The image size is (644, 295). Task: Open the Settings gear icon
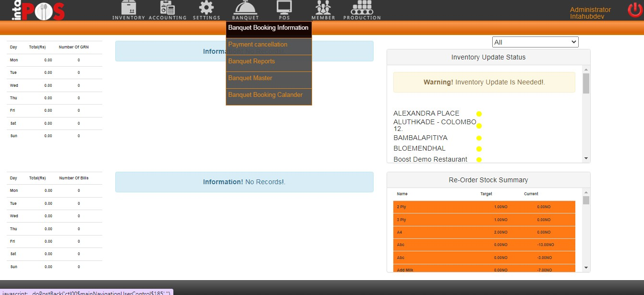point(207,8)
